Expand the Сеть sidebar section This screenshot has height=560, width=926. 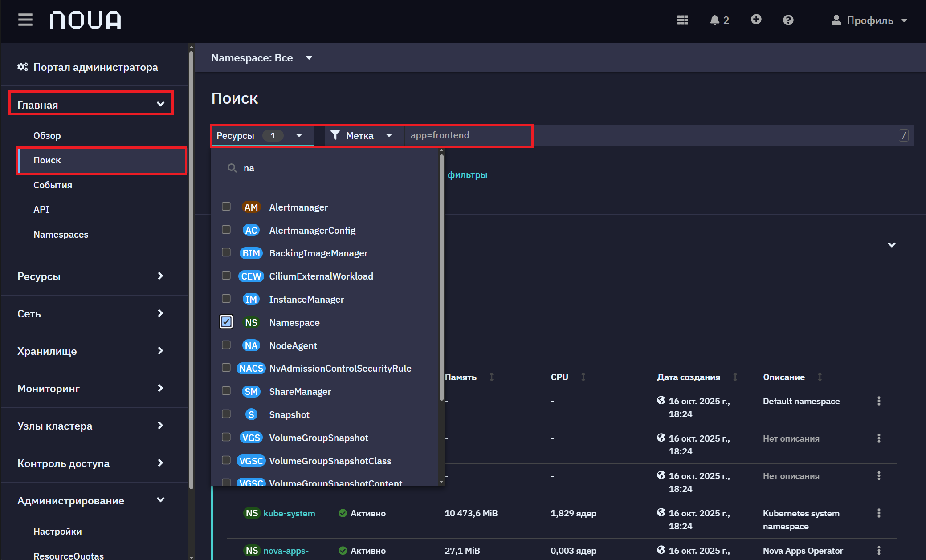(91, 314)
